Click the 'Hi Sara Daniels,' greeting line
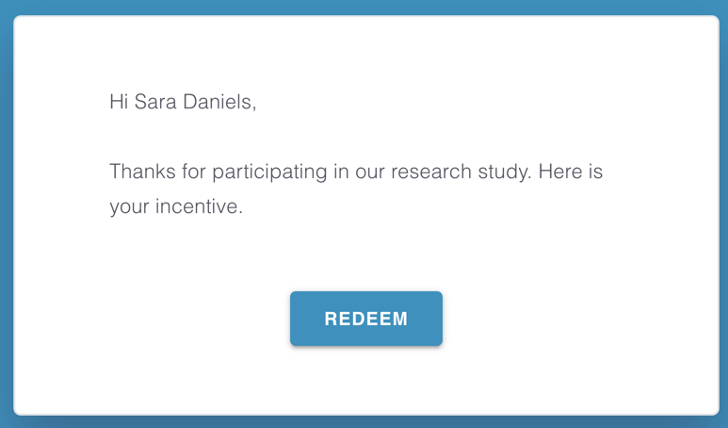Viewport: 728px width, 428px height. tap(183, 102)
